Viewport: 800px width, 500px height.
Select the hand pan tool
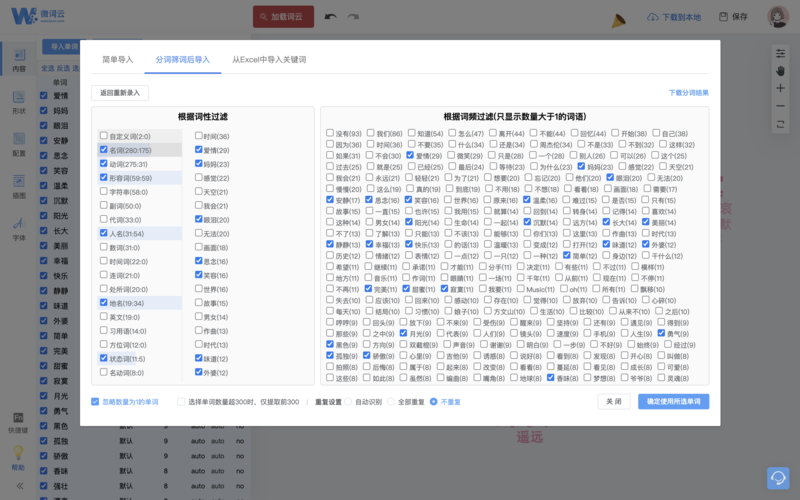780,70
